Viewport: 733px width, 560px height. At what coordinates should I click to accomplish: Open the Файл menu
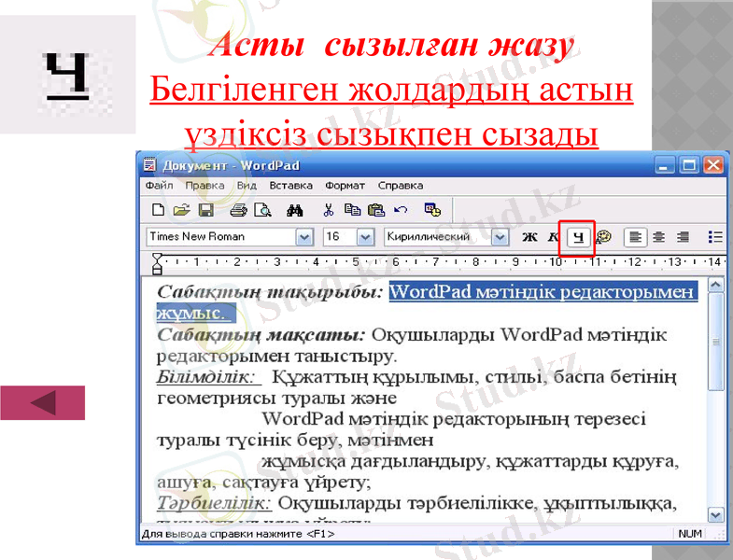click(x=159, y=186)
